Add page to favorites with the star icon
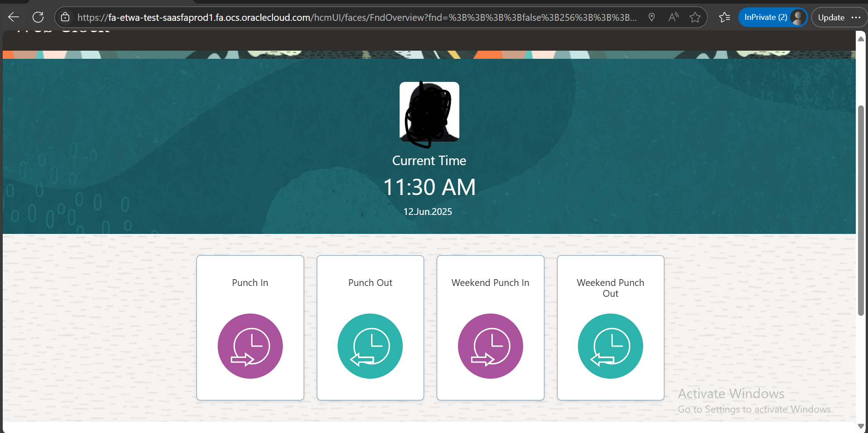This screenshot has width=868, height=433. click(695, 17)
